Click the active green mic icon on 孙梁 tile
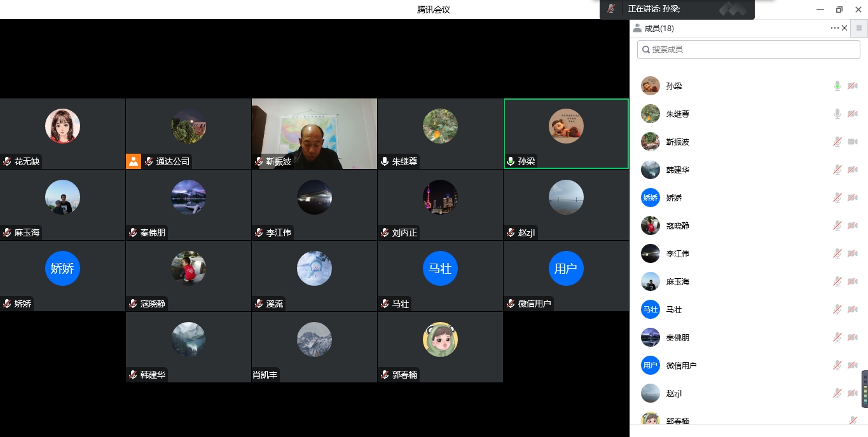Image resolution: width=868 pixels, height=437 pixels. (511, 161)
